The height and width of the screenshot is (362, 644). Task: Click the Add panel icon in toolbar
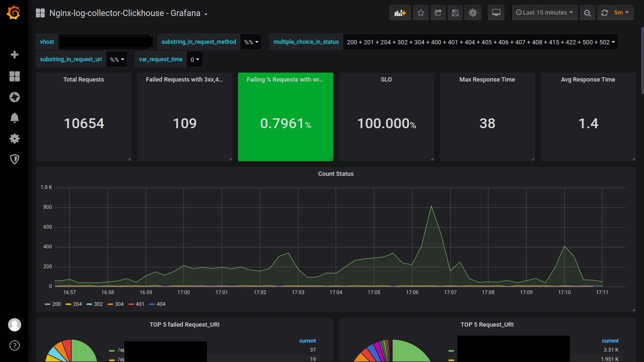(x=400, y=13)
